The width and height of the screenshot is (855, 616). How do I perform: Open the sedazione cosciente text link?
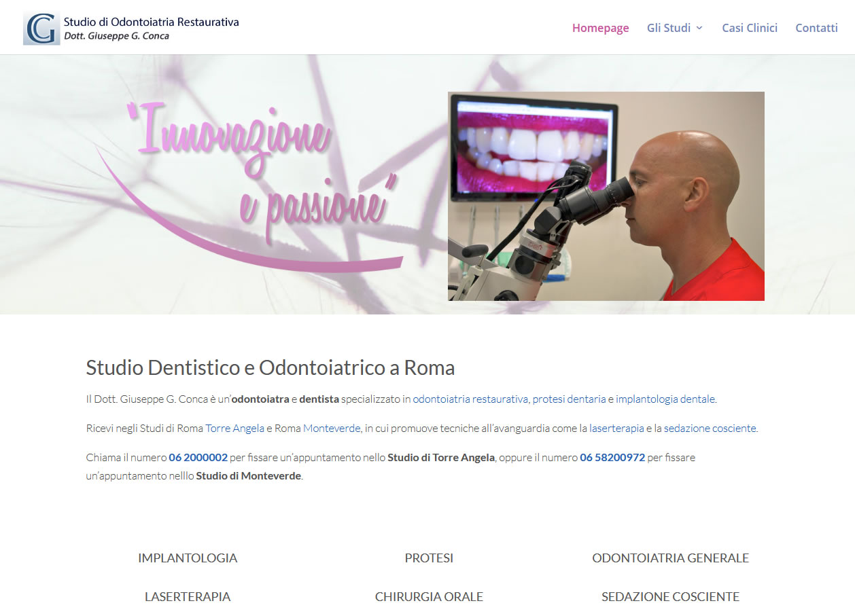coord(710,428)
